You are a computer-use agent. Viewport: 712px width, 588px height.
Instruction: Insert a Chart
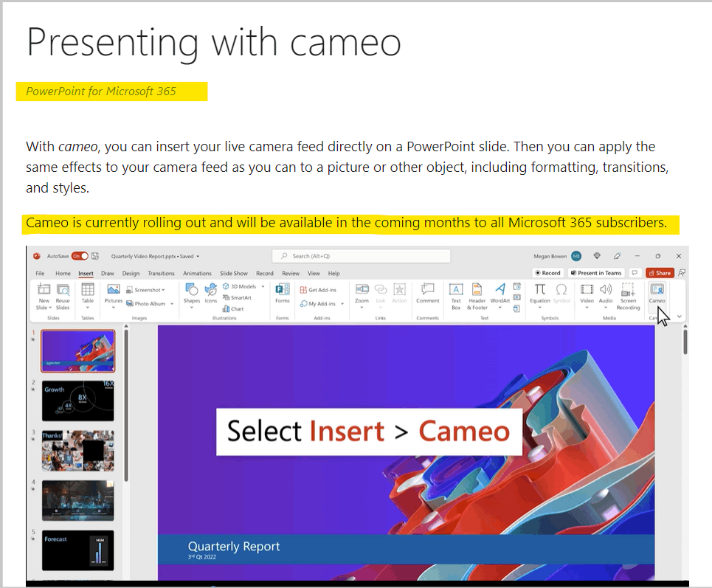[233, 308]
